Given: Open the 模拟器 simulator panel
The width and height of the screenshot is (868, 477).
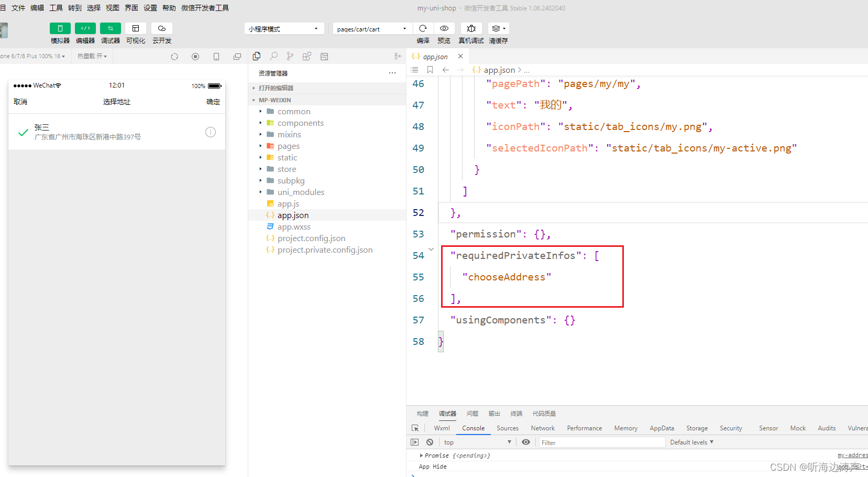Looking at the screenshot, I should pyautogui.click(x=60, y=33).
